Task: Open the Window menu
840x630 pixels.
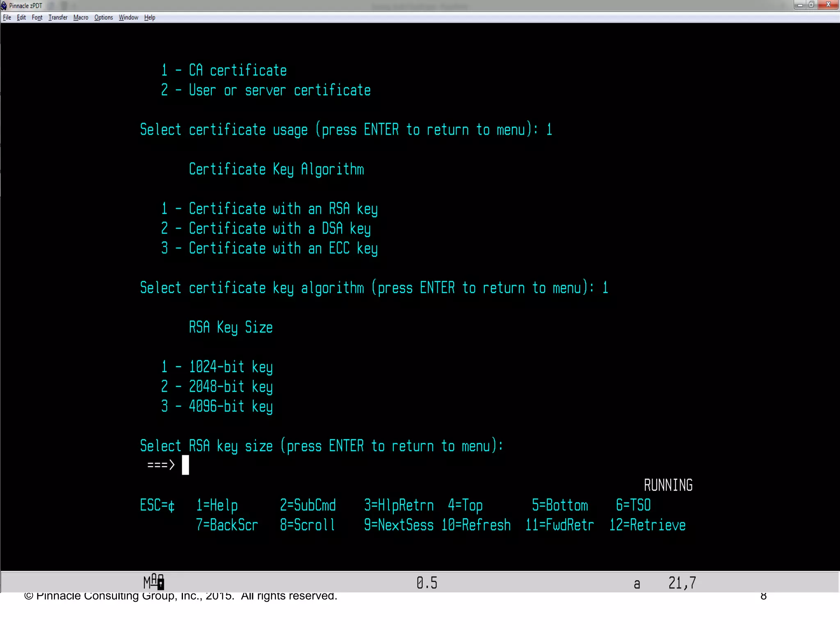Action: coord(128,17)
